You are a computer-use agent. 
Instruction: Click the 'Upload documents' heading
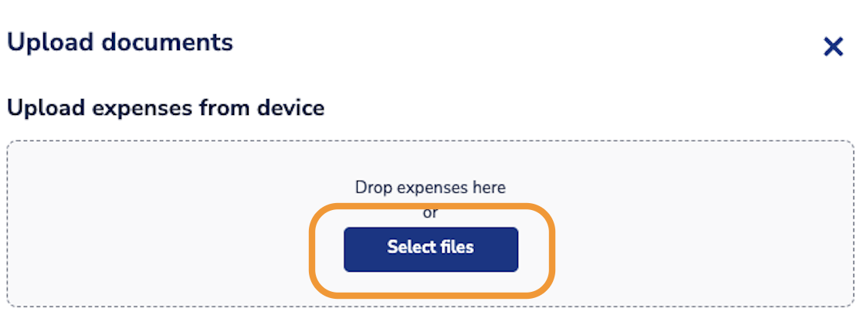(x=120, y=42)
